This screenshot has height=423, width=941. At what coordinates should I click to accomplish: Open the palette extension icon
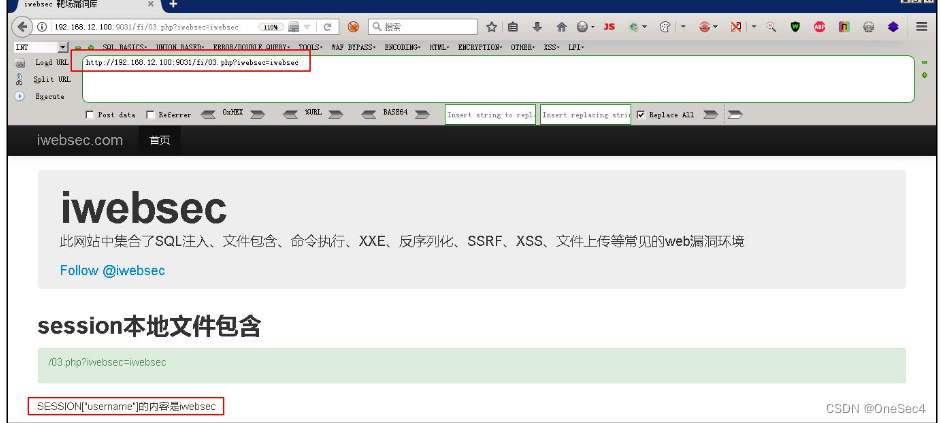point(664,27)
